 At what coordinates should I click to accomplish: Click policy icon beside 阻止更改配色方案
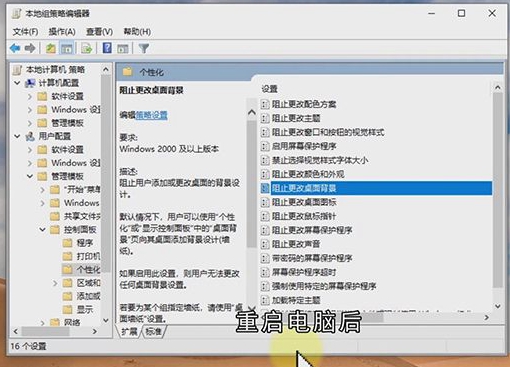tap(265, 104)
